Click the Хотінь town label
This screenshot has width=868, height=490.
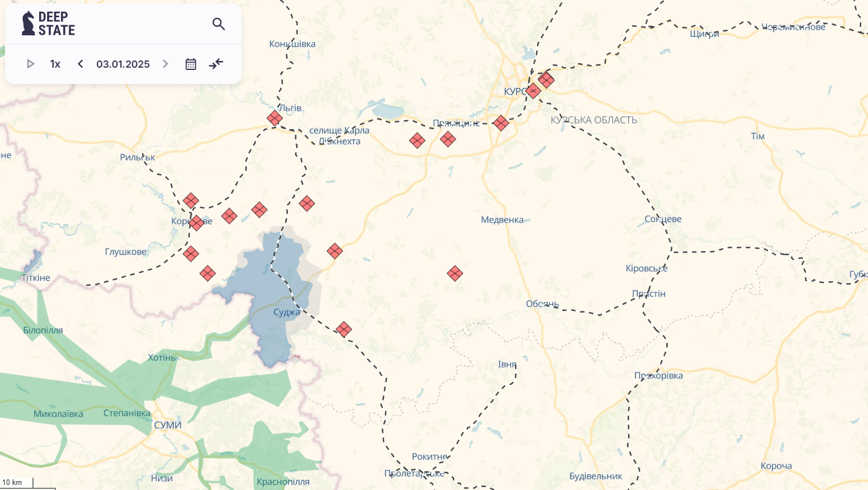click(x=162, y=357)
